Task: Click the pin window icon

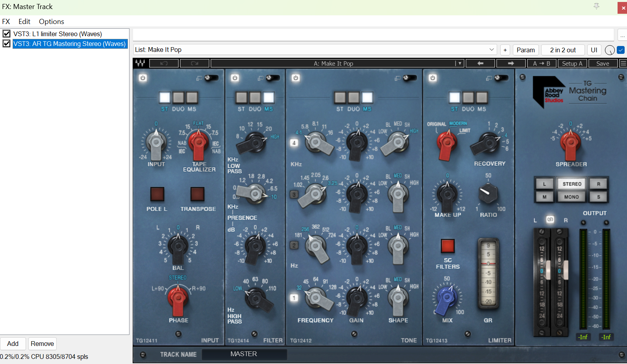Action: tap(597, 6)
